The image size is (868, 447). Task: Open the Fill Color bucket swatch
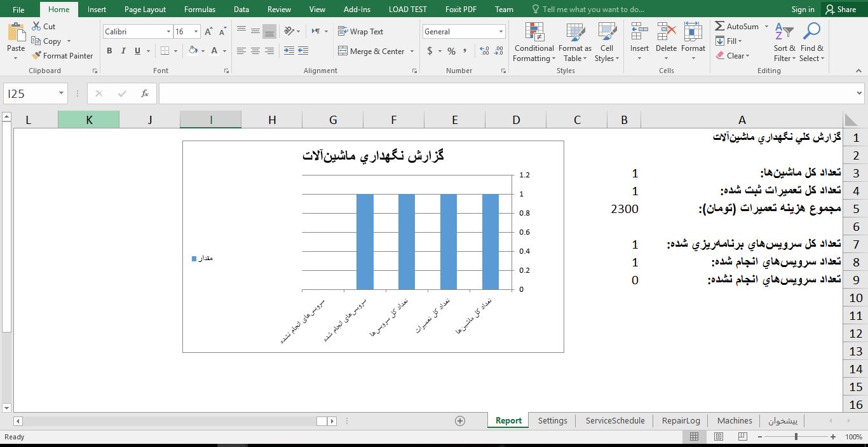tap(193, 51)
